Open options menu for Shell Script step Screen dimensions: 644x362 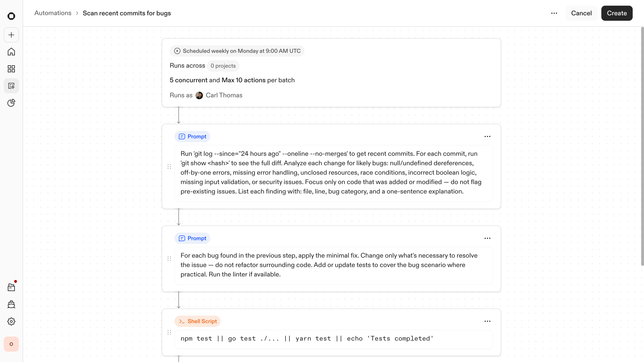pos(487,321)
